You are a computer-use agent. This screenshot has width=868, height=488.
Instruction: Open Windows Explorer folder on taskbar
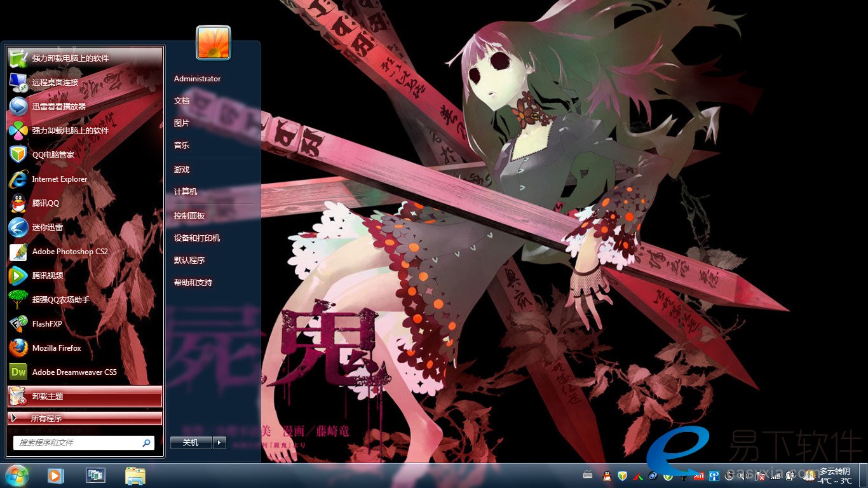(135, 475)
